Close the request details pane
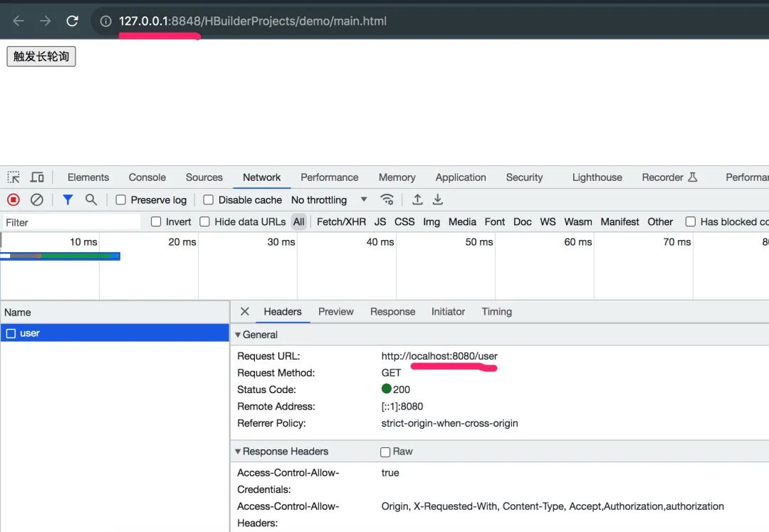The image size is (769, 532). click(245, 311)
